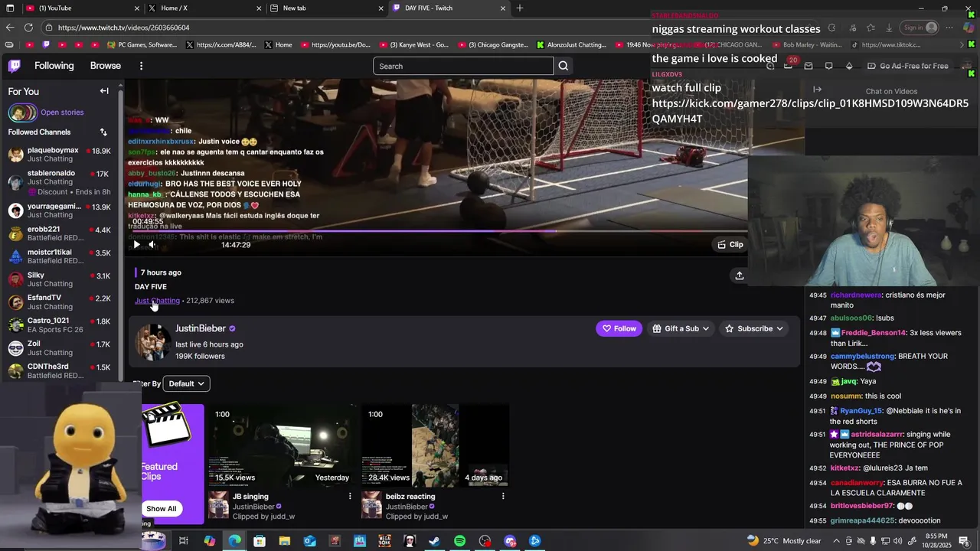Open the CDNThe3rd channel
This screenshot has height=551, width=980.
60,371
